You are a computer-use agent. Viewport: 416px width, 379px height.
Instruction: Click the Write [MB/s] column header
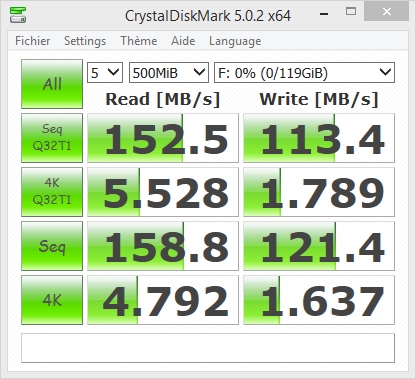pyautogui.click(x=319, y=99)
